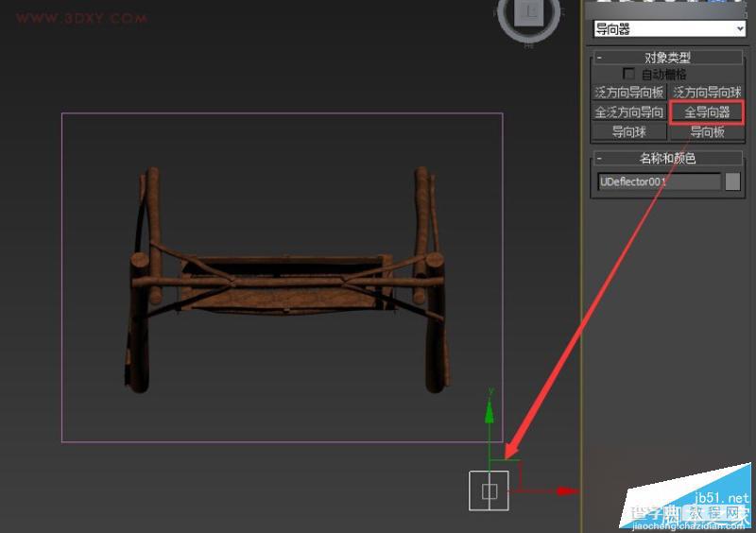Click the UDeflector001 name field
The image size is (756, 533).
click(x=659, y=181)
